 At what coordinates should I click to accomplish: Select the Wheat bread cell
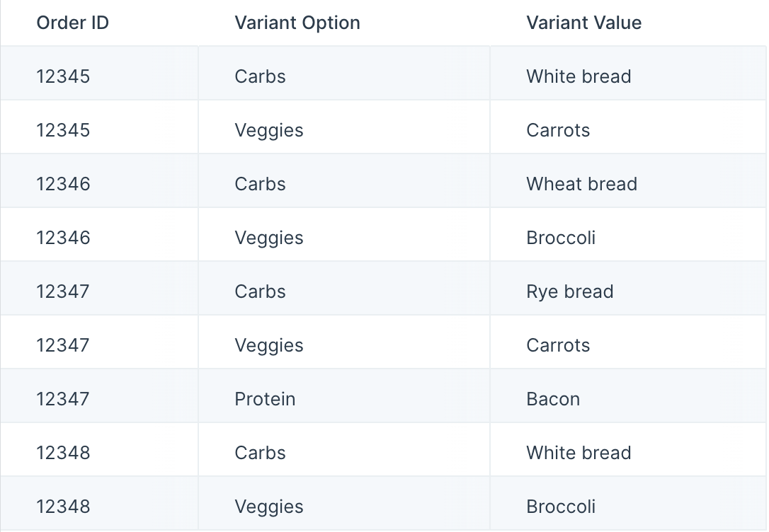(x=628, y=181)
